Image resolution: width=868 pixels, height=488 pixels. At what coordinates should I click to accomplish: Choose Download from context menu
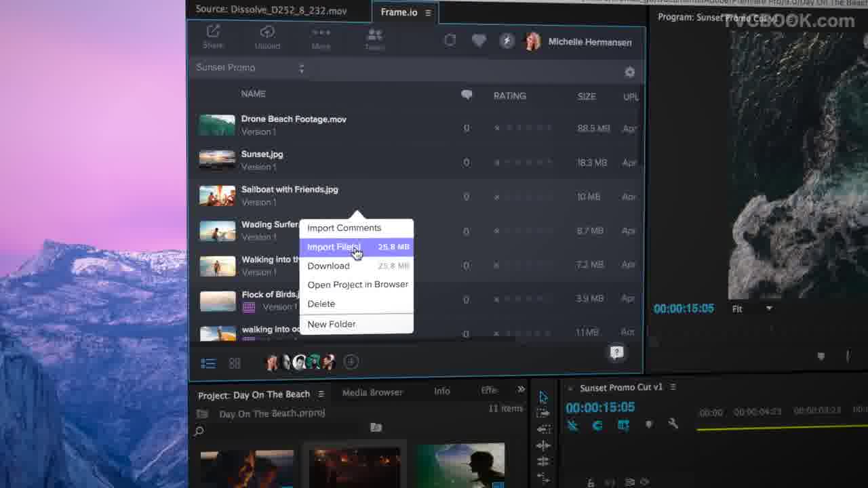coord(356,266)
